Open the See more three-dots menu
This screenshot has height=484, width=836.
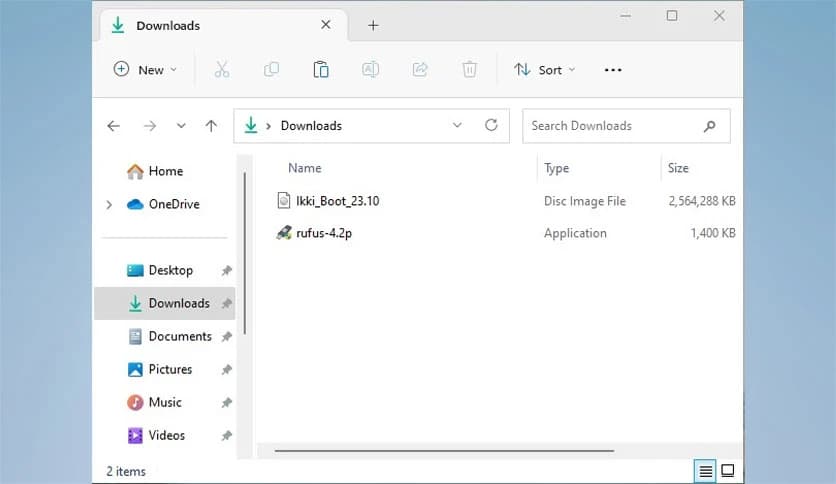point(613,70)
